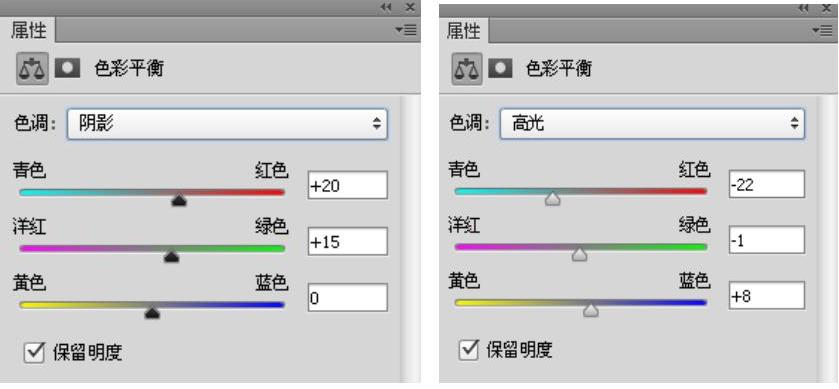Viewport: 839px width, 389px height.
Task: Toggle 保留明度 checkbox in the shadows panel
Action: pos(34,353)
